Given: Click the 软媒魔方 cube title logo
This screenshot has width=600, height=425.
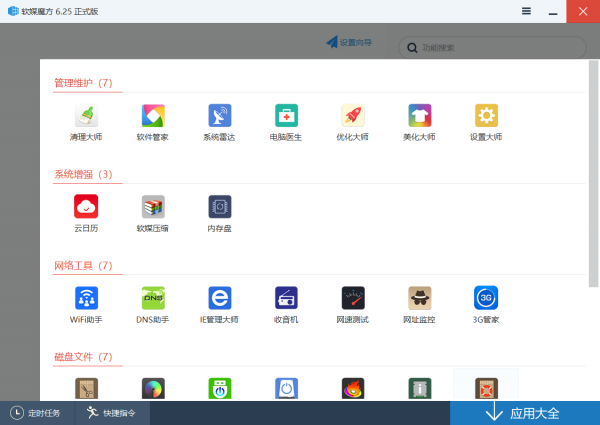Looking at the screenshot, I should point(13,11).
